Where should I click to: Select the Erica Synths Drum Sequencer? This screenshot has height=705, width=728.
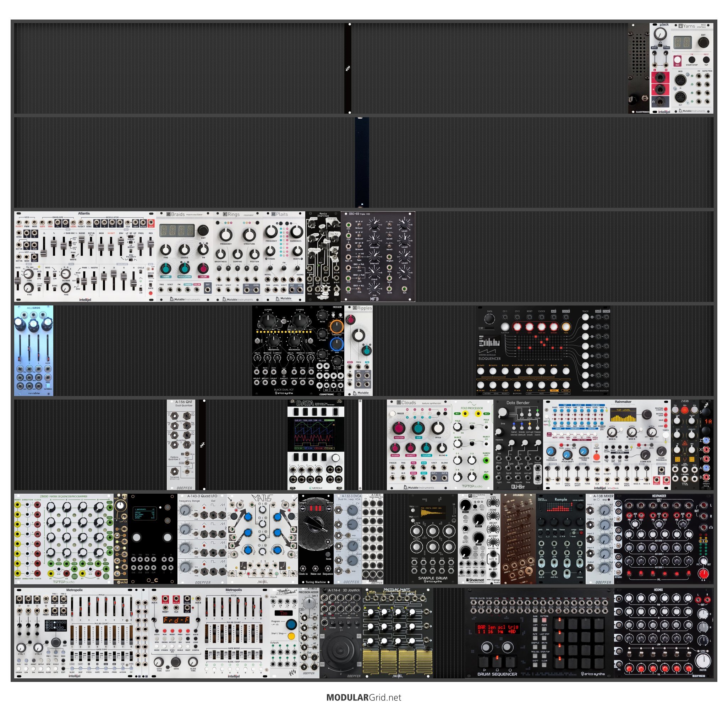539,633
